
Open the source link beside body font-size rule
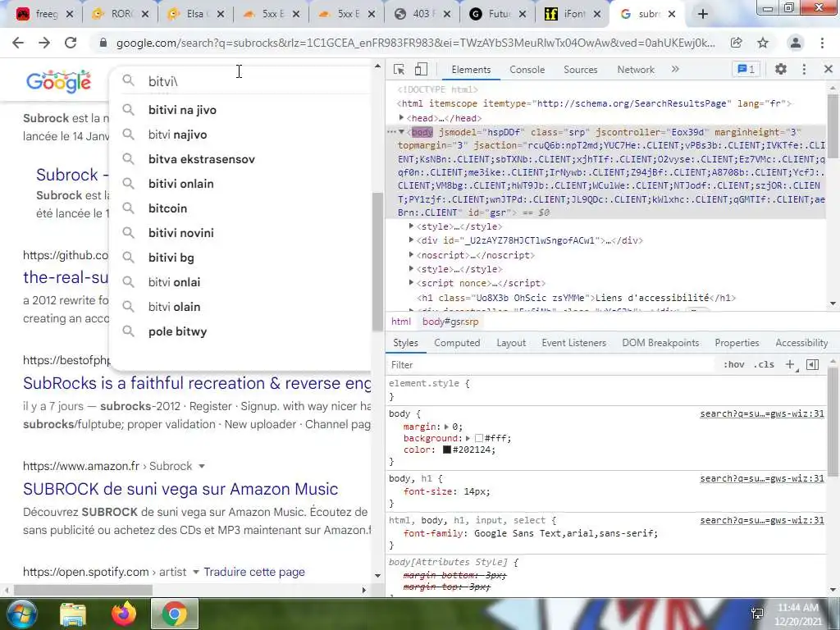[762, 478]
